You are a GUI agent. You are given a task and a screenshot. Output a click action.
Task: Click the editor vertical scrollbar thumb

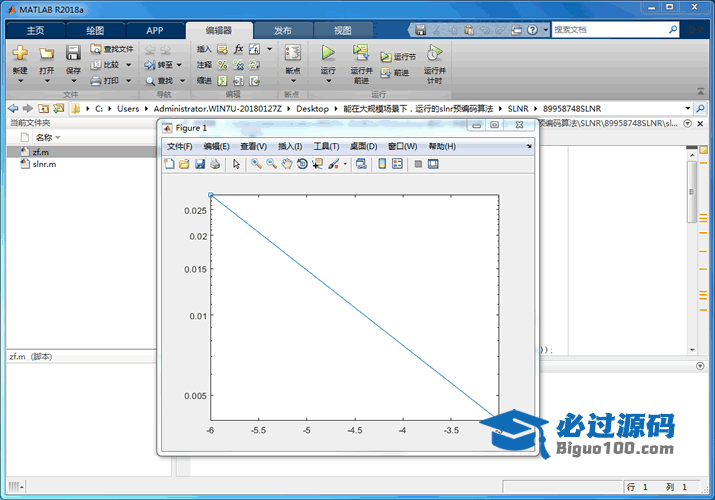point(692,191)
